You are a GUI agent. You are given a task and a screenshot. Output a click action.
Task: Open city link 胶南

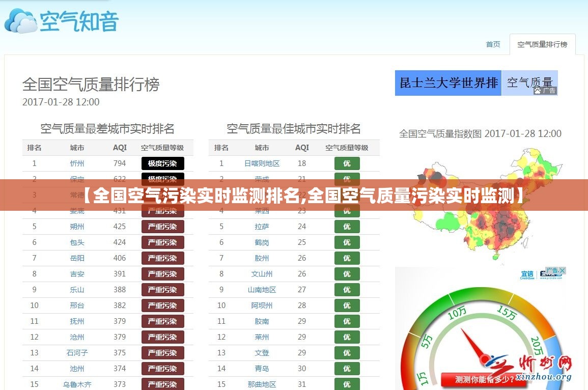pyautogui.click(x=262, y=321)
